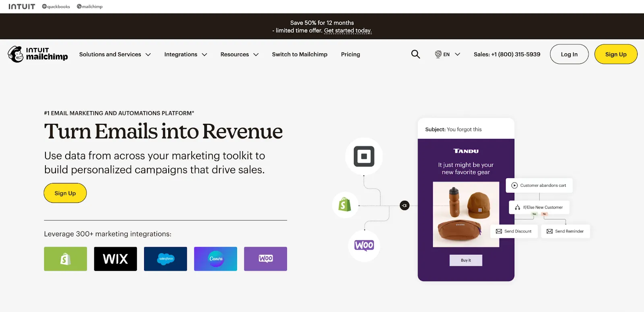Click the header Sign Up button
Image resolution: width=644 pixels, height=312 pixels.
tap(616, 54)
